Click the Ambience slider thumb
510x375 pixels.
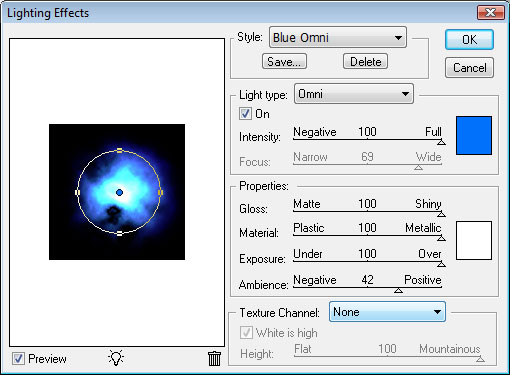pos(398,290)
